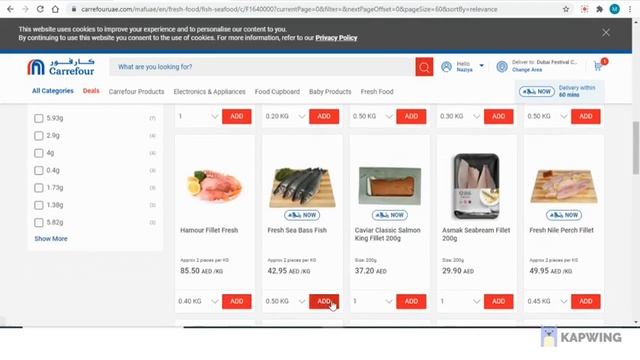640x360 pixels.
Task: Add Caviar Classic Salmon King Fillet to cart
Action: (x=411, y=301)
